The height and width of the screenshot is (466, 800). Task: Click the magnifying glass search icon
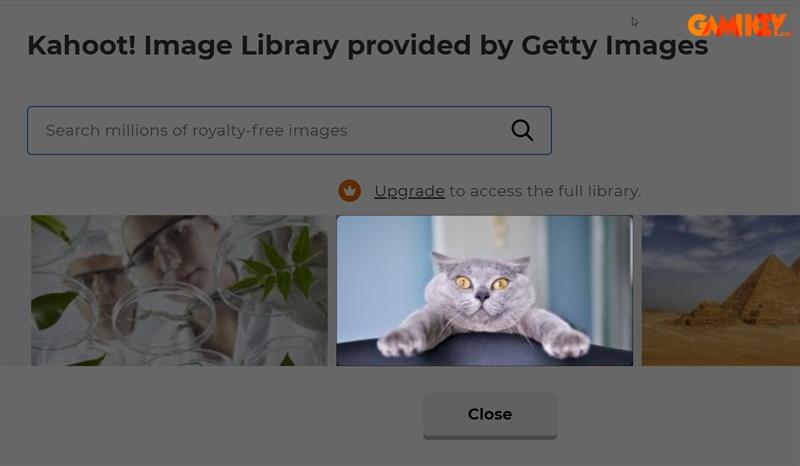click(x=522, y=130)
